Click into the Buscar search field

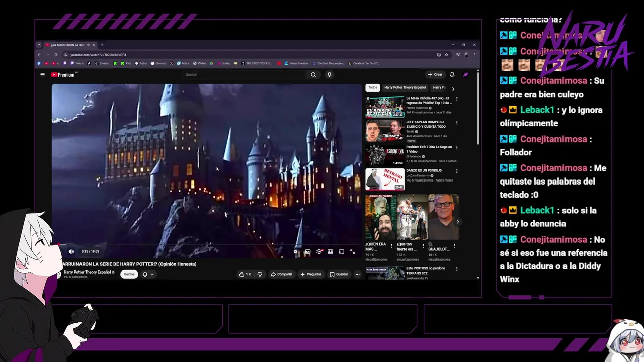click(x=246, y=75)
